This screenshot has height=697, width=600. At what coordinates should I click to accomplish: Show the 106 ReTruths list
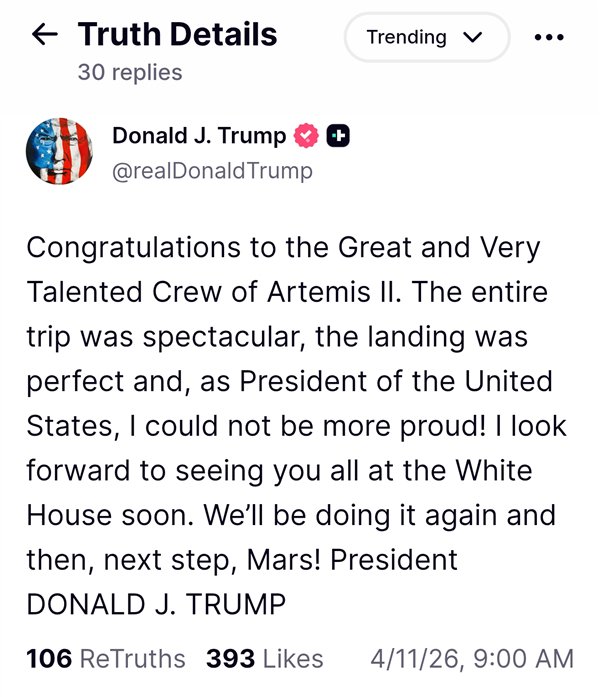click(x=105, y=659)
